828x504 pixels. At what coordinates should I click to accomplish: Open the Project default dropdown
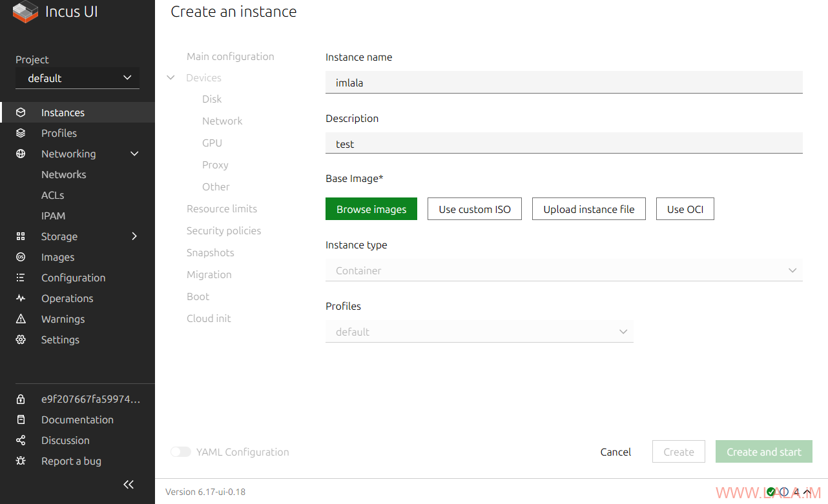tap(78, 78)
